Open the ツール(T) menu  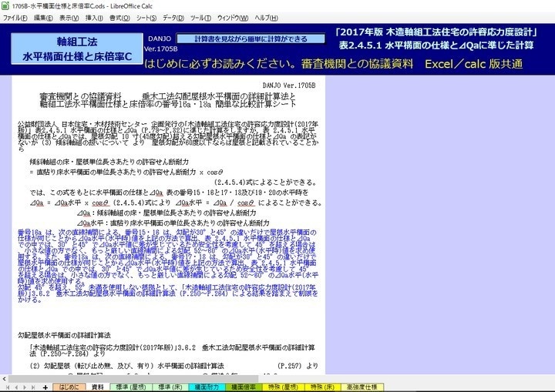pos(200,18)
